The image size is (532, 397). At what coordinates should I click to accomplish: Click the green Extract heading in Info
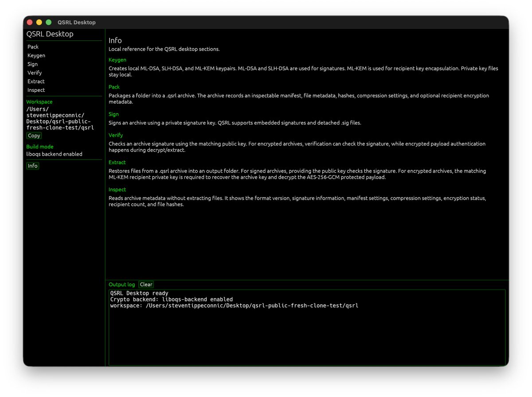(x=117, y=162)
